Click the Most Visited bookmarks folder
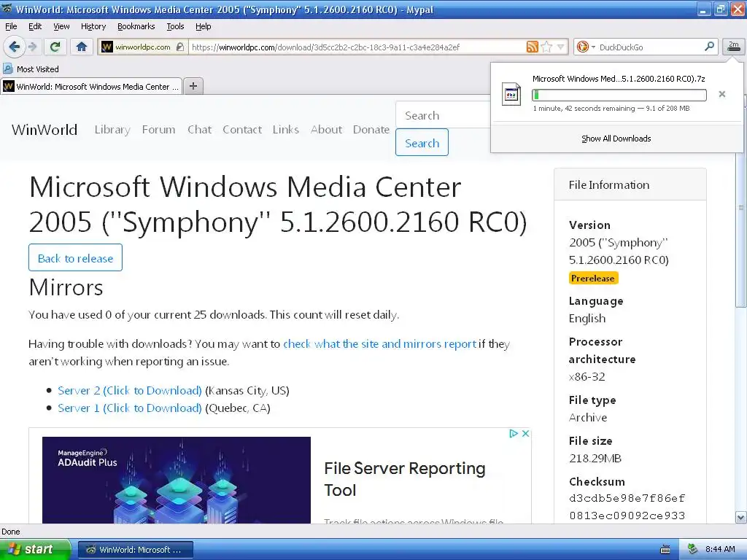The height and width of the screenshot is (560, 747). point(31,69)
